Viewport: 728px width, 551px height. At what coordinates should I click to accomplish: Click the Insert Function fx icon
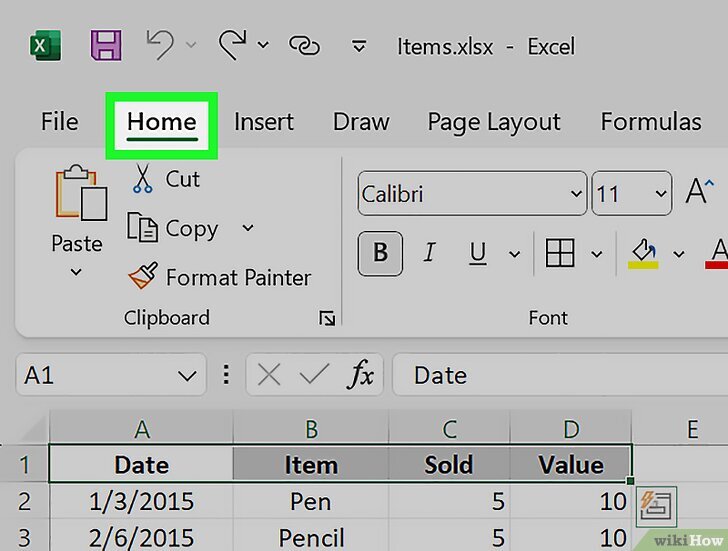[360, 375]
